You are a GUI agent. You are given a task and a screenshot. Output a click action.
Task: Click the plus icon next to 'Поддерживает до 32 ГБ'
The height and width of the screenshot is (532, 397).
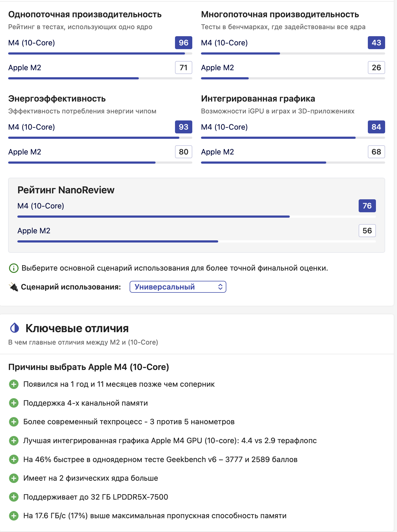[14, 497]
